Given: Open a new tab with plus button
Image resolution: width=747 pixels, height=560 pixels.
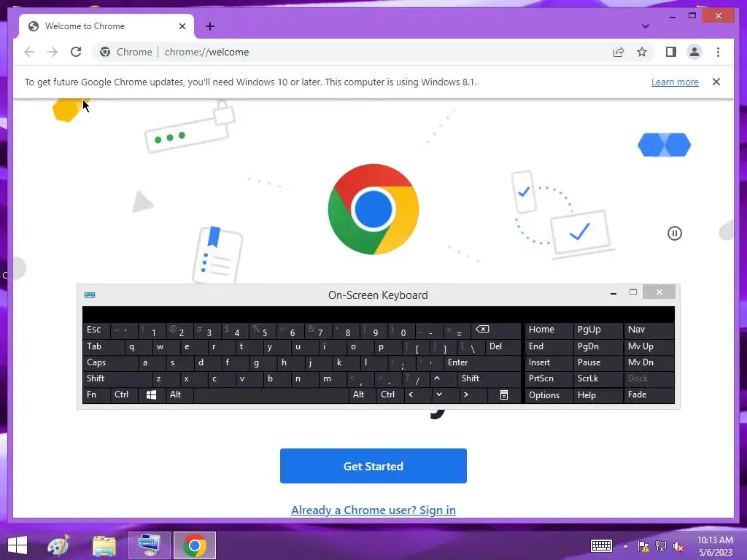Looking at the screenshot, I should pos(210,26).
